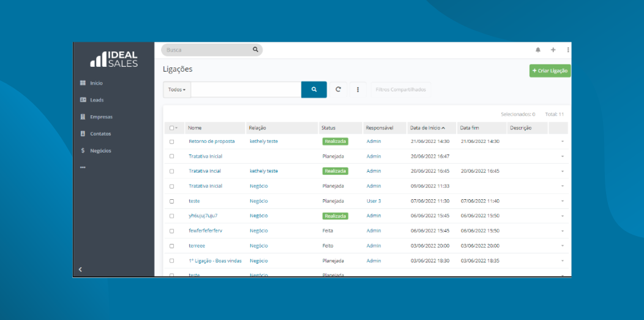
Task: Open the notifications bell icon
Action: [x=538, y=50]
